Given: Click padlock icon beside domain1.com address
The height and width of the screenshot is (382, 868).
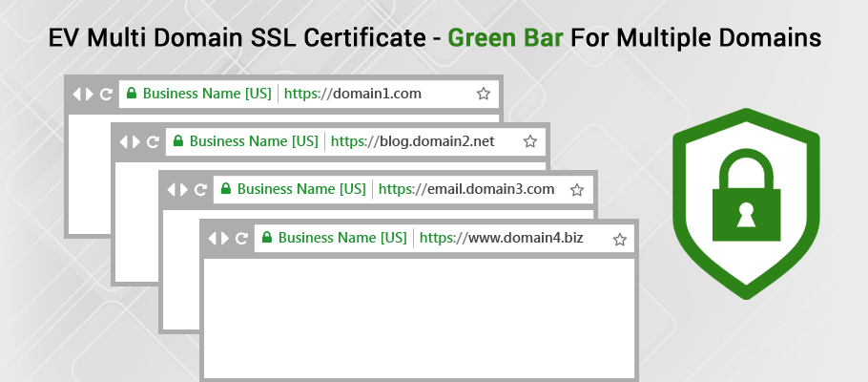Looking at the screenshot, I should point(132,94).
